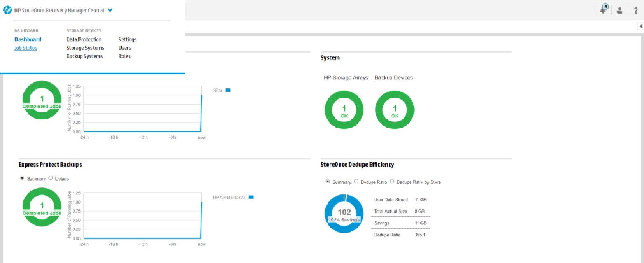Click the System section heading

pyautogui.click(x=330, y=58)
